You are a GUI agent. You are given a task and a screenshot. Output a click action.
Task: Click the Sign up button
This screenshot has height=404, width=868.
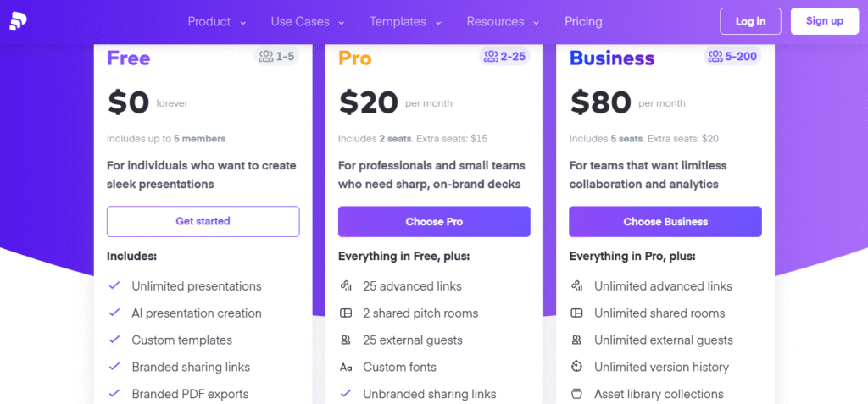[x=824, y=21]
